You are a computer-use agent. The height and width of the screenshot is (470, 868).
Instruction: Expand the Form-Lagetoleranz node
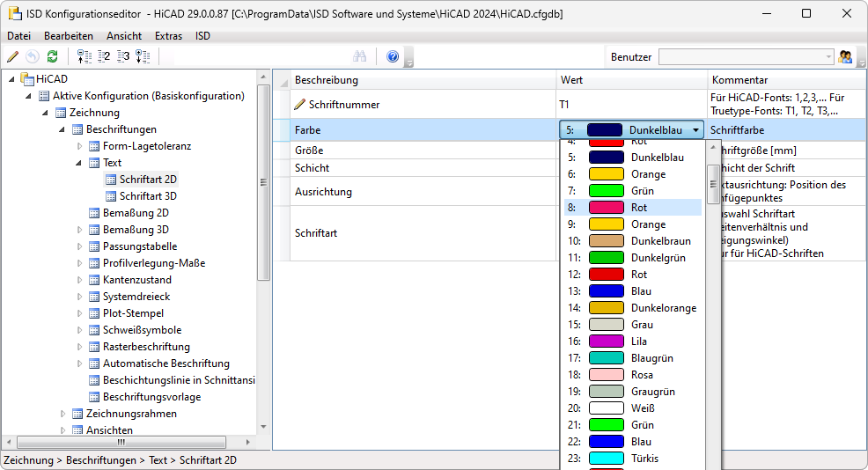79,146
